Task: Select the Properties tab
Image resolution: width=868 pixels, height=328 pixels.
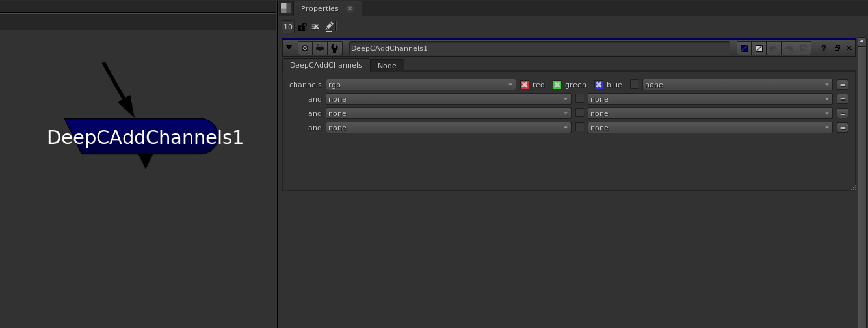Action: 320,8
